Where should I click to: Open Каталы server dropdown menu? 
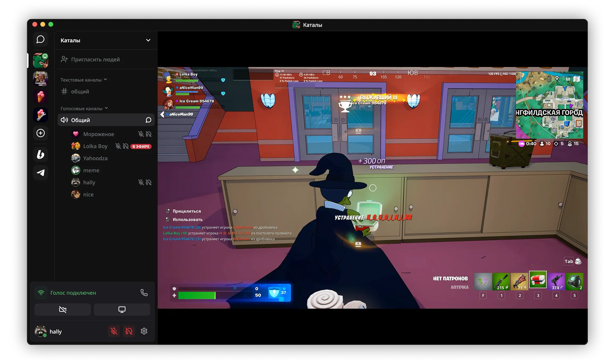148,40
